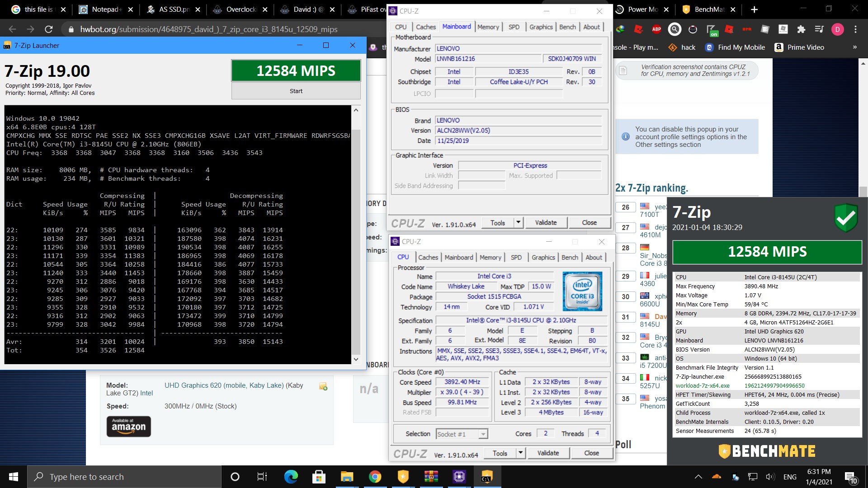Click the Amazon availability badge
The height and width of the screenshot is (488, 868).
pos(129,426)
